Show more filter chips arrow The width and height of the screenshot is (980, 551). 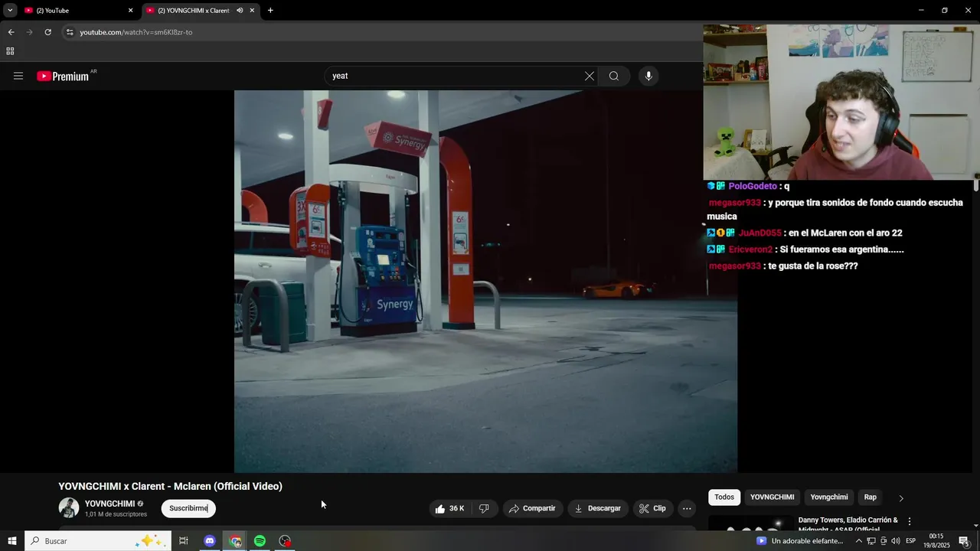coord(901,498)
